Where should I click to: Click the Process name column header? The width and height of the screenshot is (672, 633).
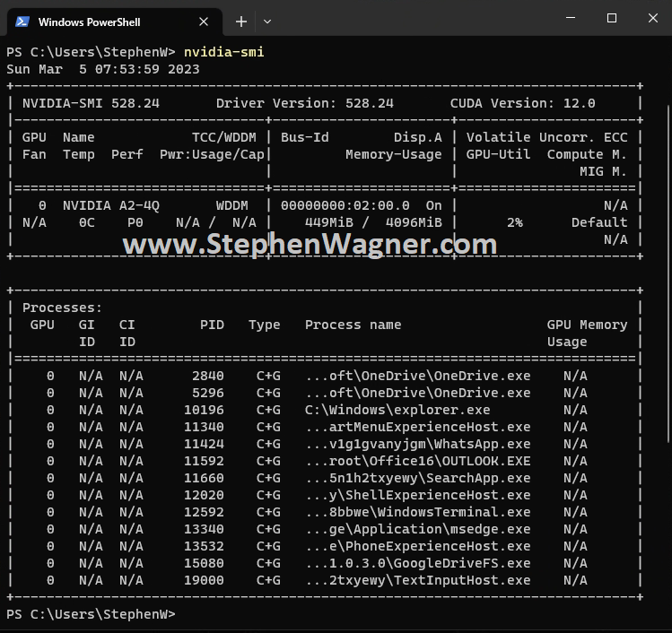(x=353, y=325)
